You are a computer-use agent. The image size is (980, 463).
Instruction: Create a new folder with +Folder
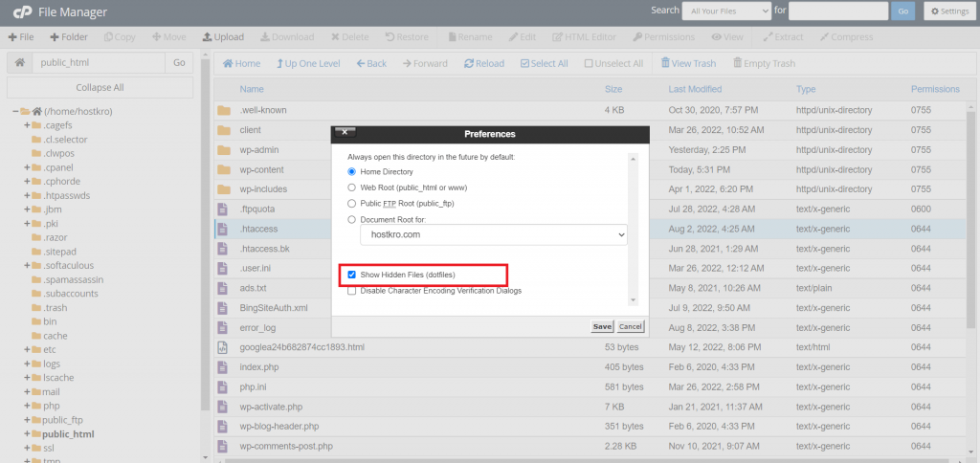69,37
